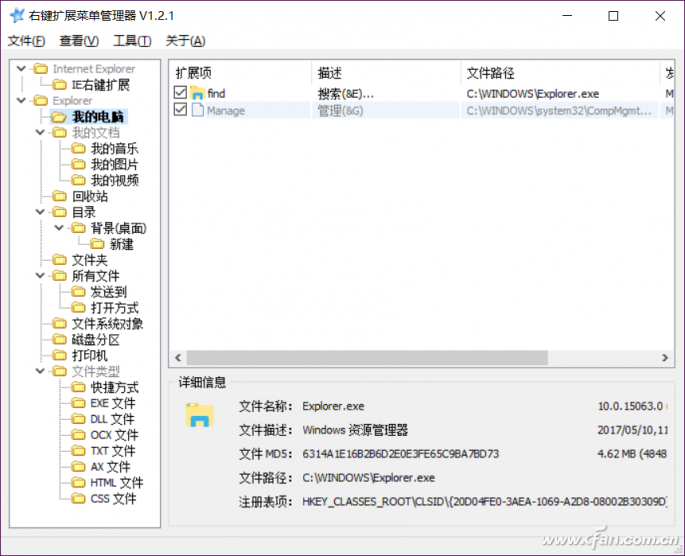
Task: Click the folder icon next to EXE 文件
Action: 79,403
